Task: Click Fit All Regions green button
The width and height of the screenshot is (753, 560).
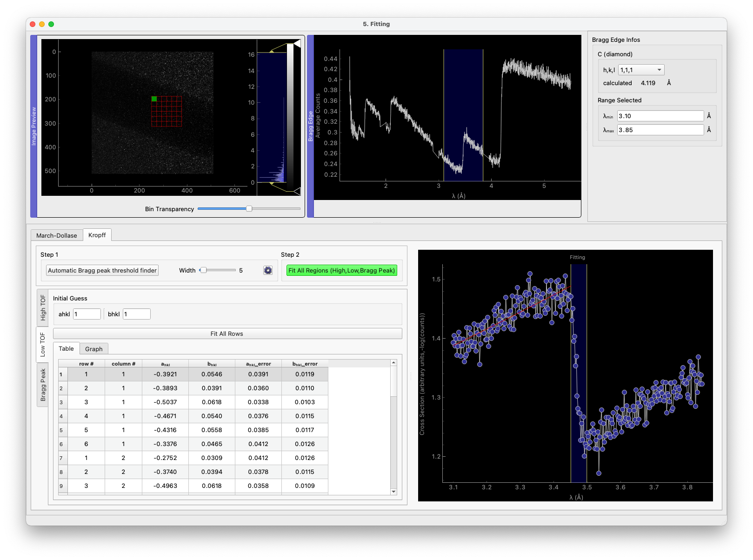Action: click(341, 270)
